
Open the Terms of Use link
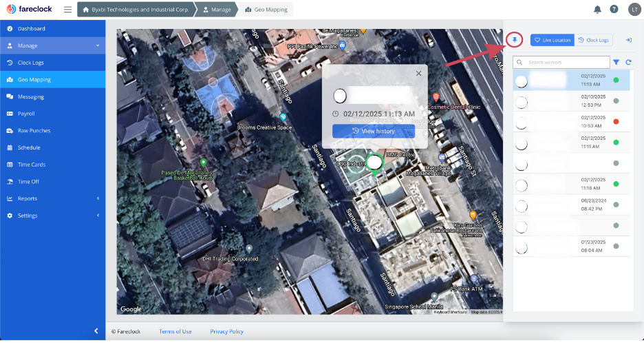pos(175,331)
